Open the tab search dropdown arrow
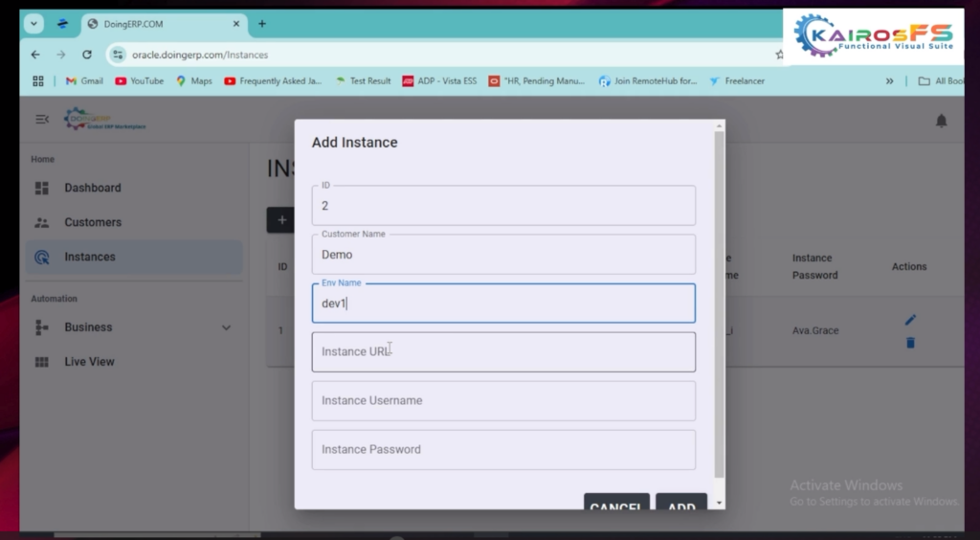Image resolution: width=980 pixels, height=540 pixels. [x=35, y=24]
